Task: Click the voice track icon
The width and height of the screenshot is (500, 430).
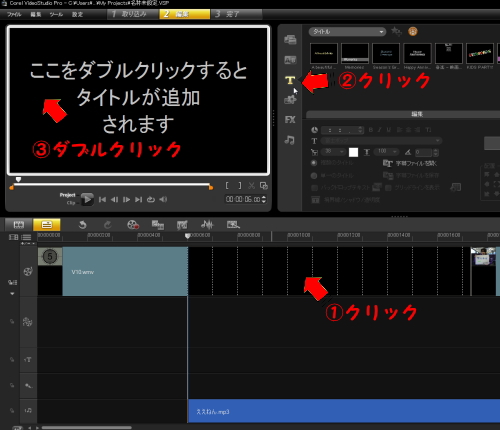Action: coord(28,386)
